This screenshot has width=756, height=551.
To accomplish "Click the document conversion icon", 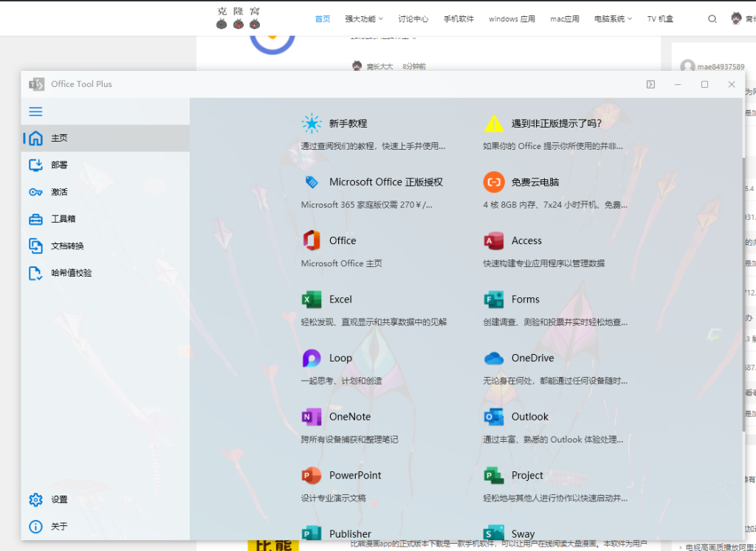I will [35, 246].
